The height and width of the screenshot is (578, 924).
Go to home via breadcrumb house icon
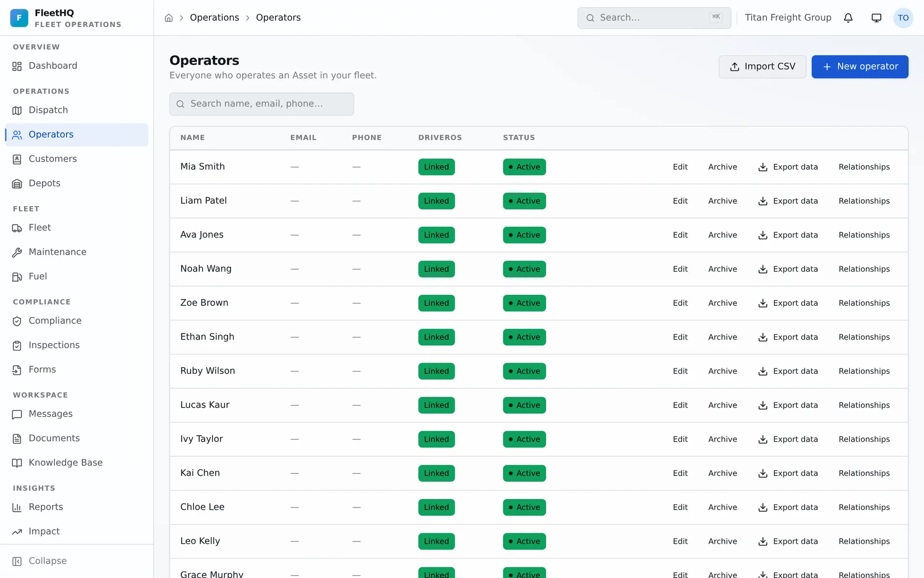(168, 18)
